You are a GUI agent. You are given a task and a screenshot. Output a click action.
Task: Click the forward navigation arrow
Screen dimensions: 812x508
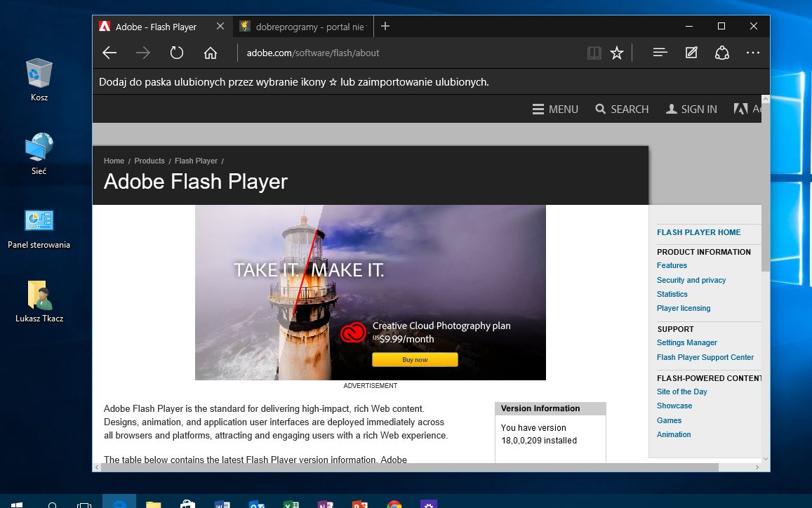click(x=143, y=53)
